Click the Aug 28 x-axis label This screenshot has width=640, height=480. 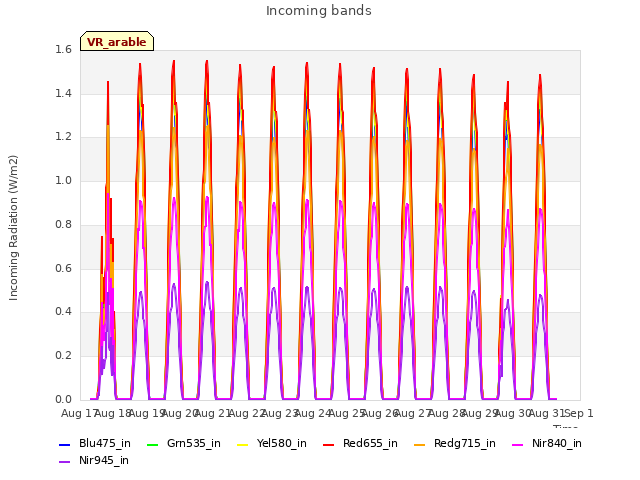(446, 413)
